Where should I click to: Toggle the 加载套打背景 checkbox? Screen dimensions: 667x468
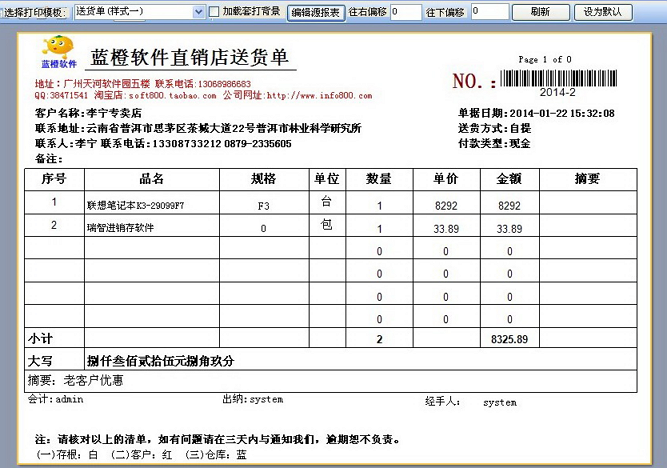pos(214,12)
